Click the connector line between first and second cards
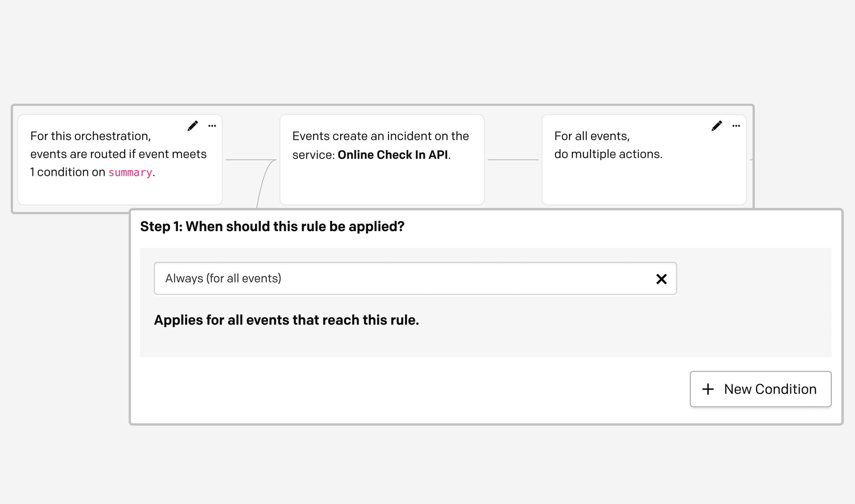Screen dimensions: 855x504 249,159
